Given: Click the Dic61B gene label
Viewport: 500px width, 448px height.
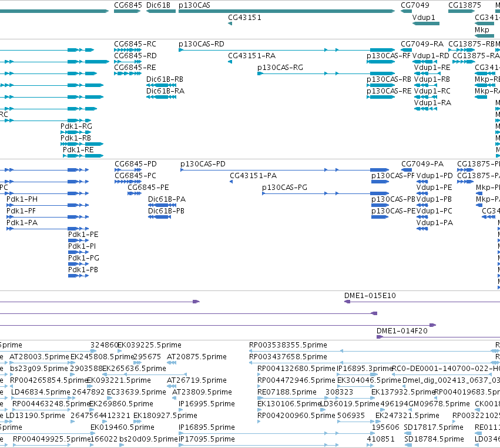Looking at the screenshot, I should pyautogui.click(x=158, y=5).
